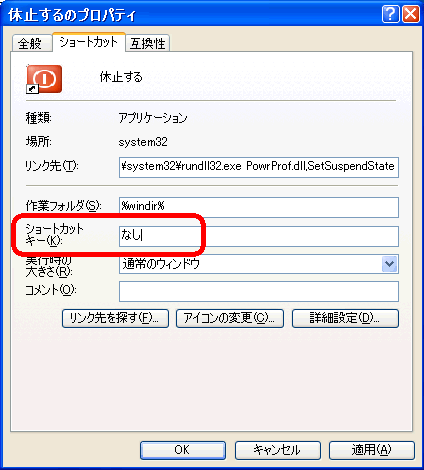This screenshot has height=470, width=424.
Task: Open 詳細設定 options
Action: (x=345, y=318)
